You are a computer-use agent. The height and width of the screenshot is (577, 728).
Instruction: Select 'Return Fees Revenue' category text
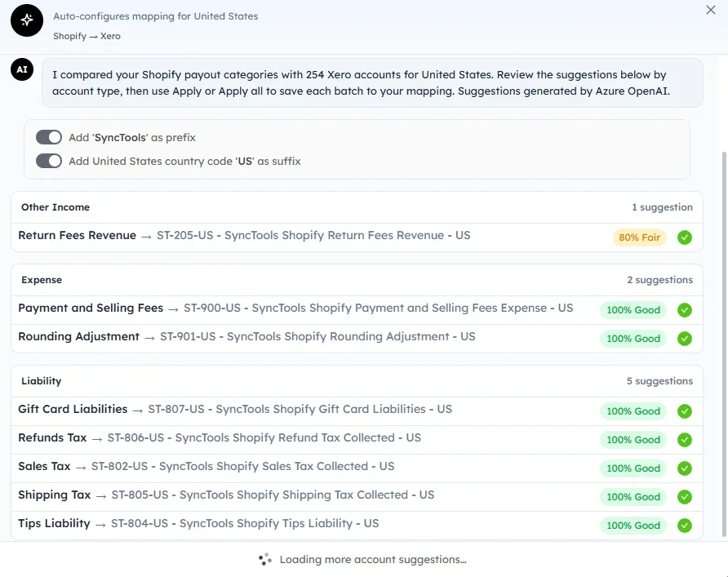click(x=77, y=235)
